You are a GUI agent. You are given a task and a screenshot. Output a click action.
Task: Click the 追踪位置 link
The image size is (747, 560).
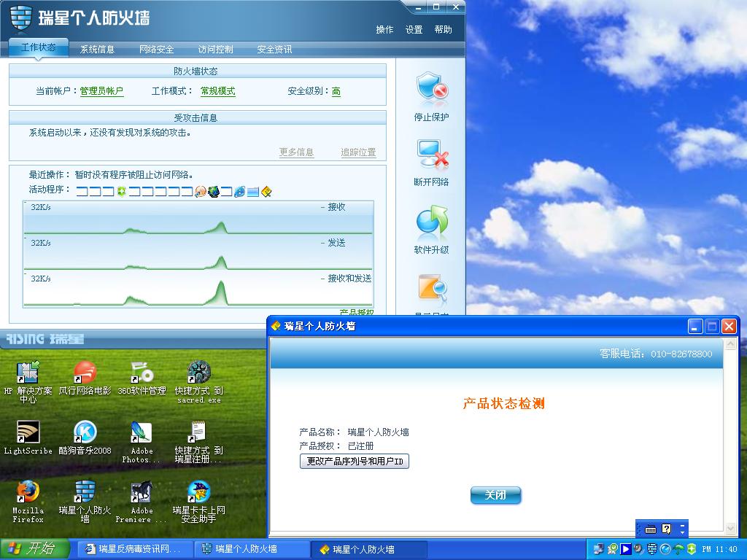coord(358,152)
